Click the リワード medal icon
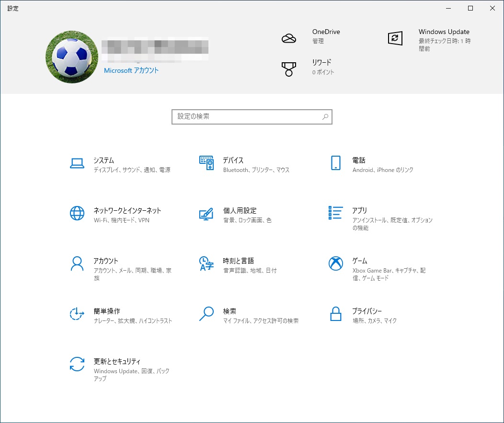 288,69
